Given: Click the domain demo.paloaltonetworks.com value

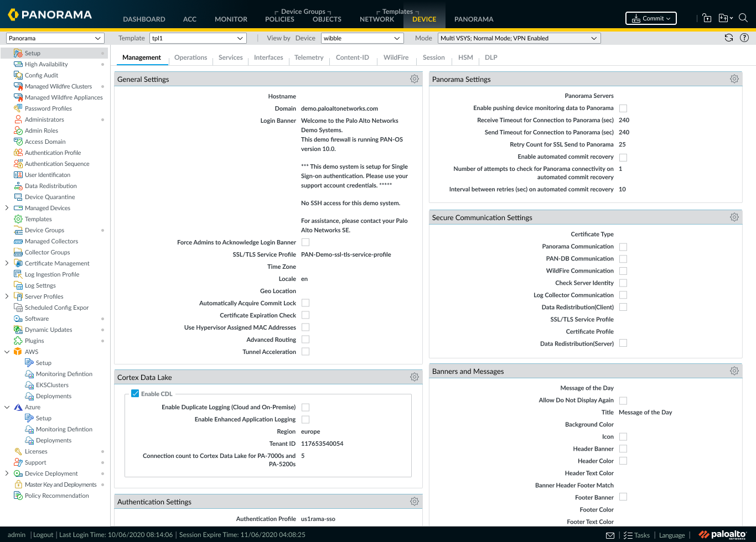Looking at the screenshot, I should [339, 108].
